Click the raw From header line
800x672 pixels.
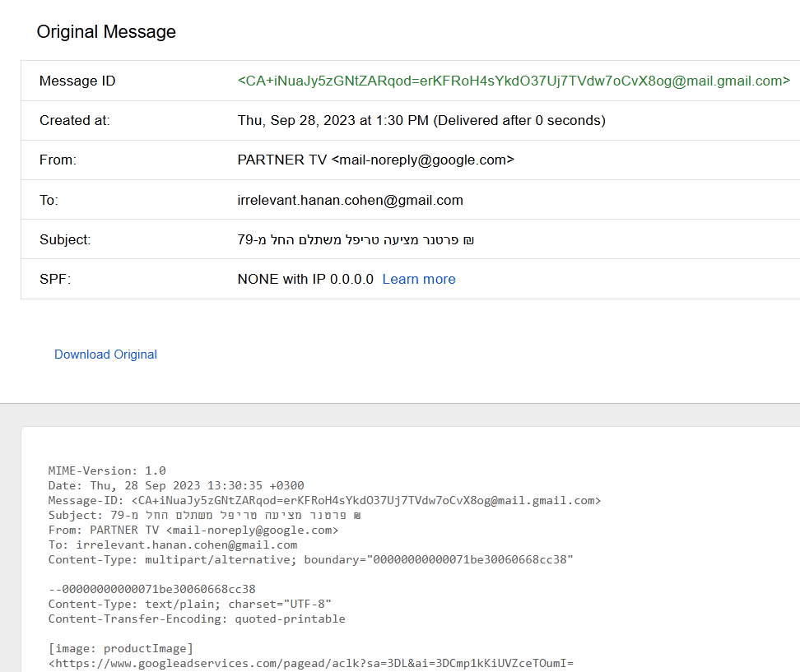point(193,531)
